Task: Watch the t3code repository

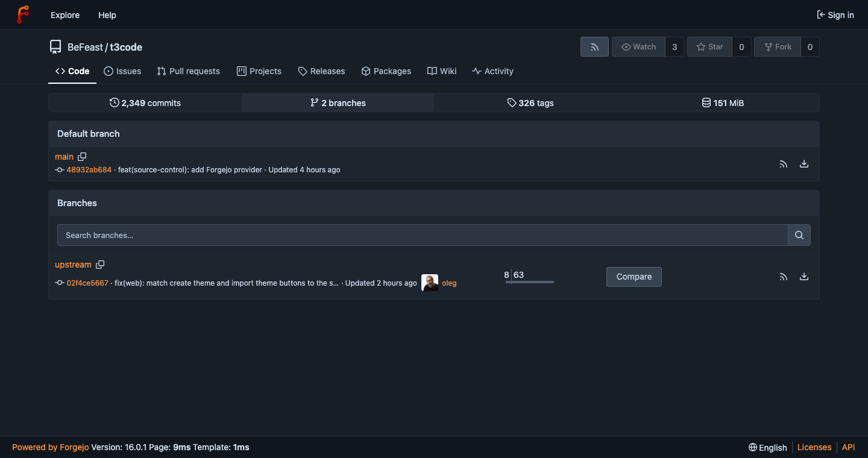Action: pos(638,47)
